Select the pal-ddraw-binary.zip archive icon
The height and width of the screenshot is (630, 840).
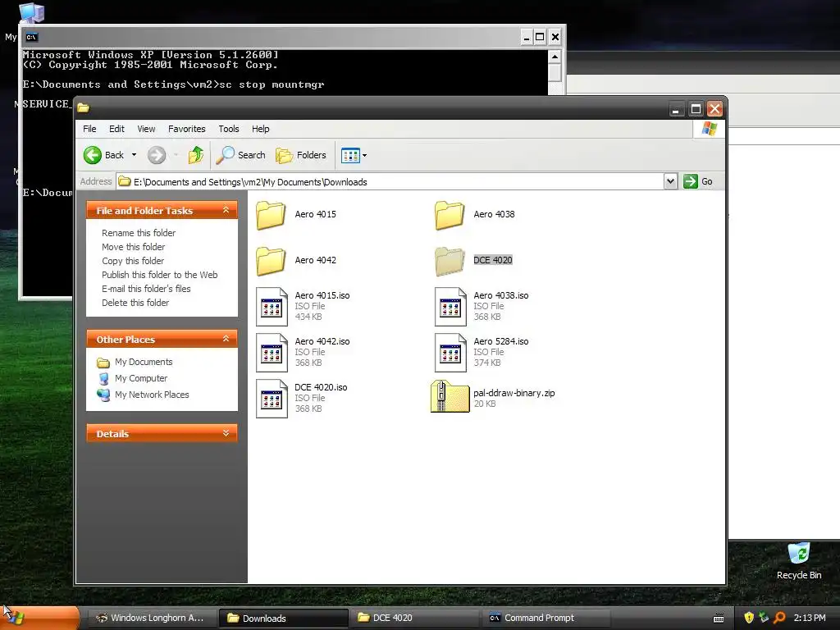(450, 397)
